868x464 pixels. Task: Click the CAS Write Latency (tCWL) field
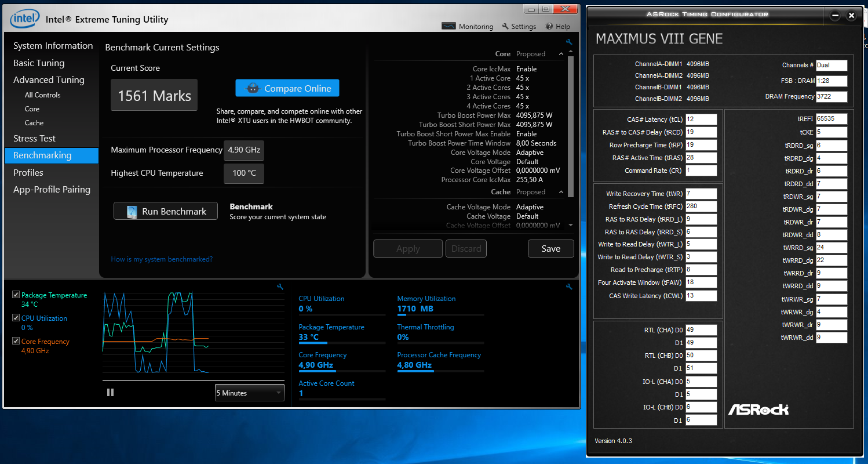coord(701,296)
